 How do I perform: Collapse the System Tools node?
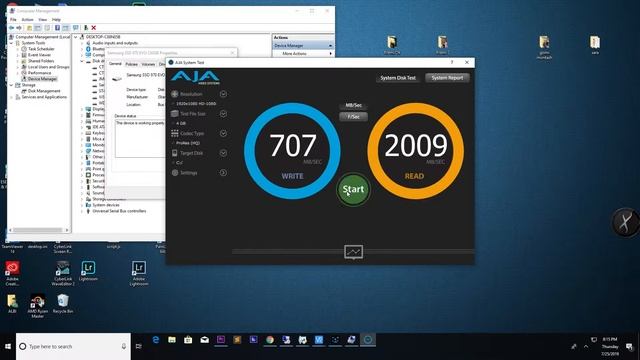click(11, 43)
